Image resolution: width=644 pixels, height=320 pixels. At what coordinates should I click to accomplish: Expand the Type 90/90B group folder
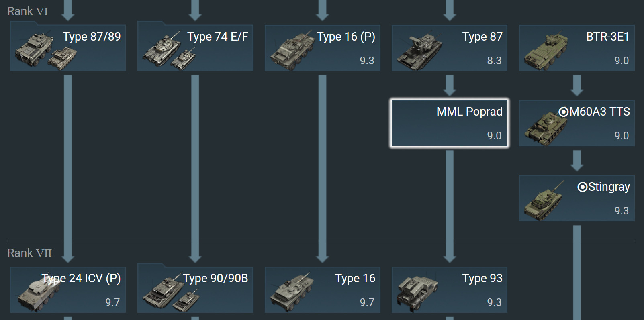pyautogui.click(x=195, y=289)
